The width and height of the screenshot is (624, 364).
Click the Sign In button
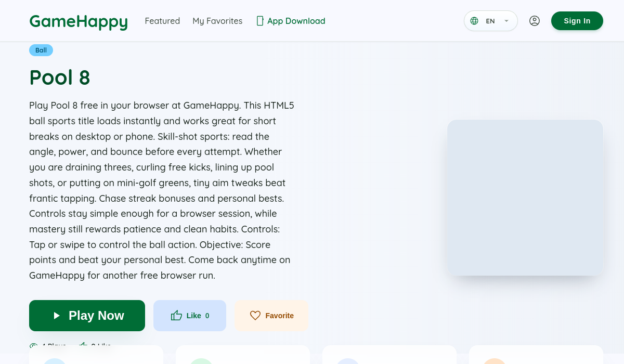point(577,21)
